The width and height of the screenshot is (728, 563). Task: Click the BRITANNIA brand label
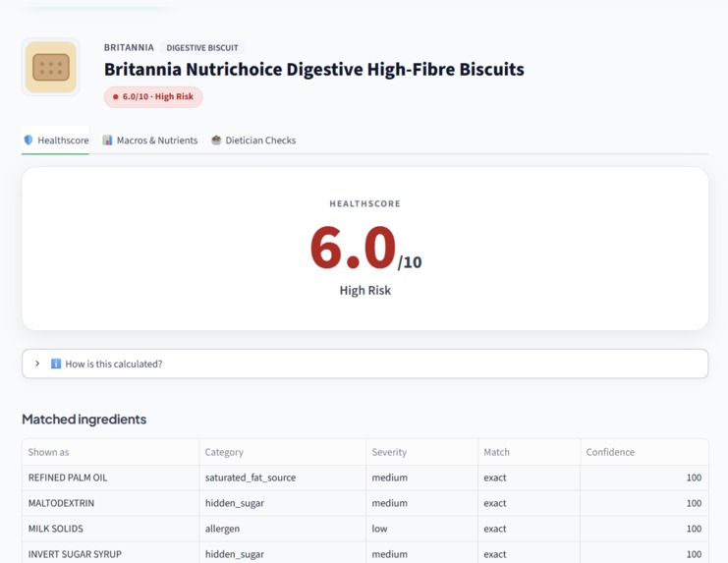pyautogui.click(x=129, y=47)
